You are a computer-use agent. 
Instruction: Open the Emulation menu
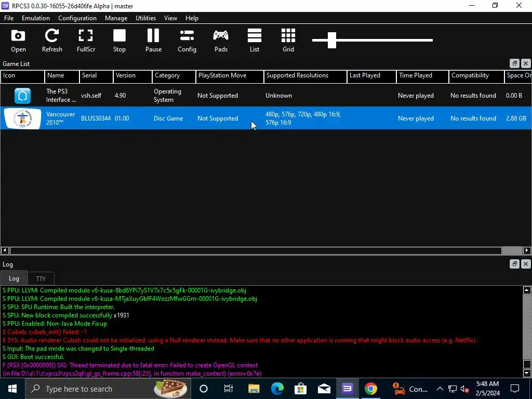tap(36, 18)
